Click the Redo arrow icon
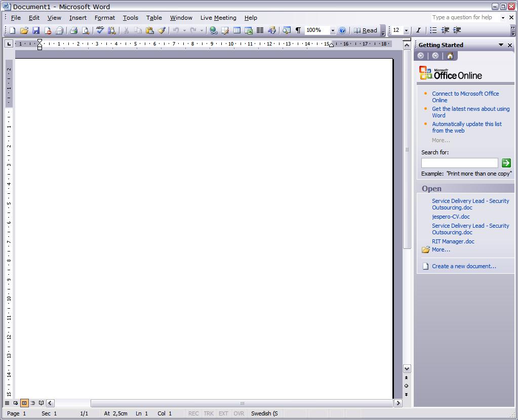This screenshot has width=518, height=420. pos(193,30)
